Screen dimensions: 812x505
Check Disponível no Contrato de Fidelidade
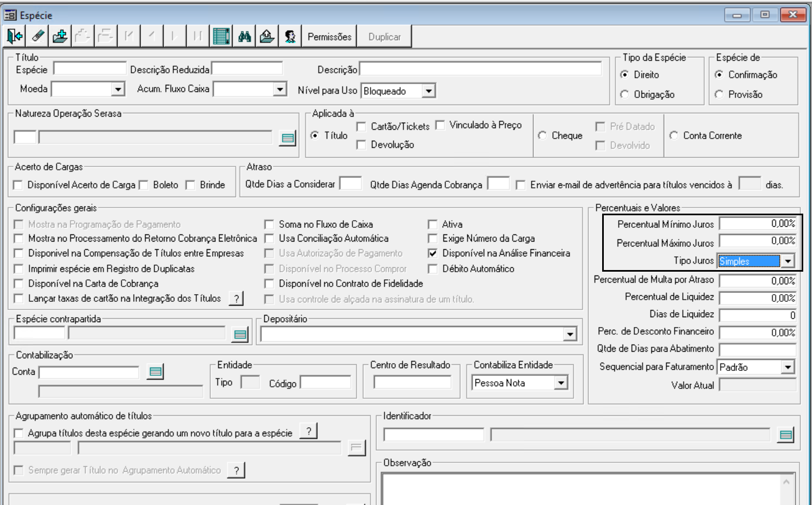[269, 284]
